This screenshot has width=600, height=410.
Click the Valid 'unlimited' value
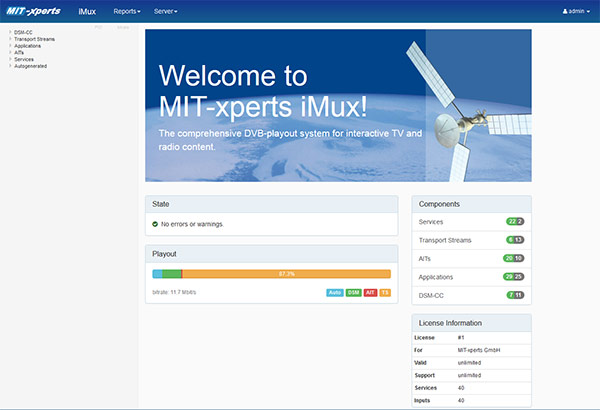tap(470, 363)
